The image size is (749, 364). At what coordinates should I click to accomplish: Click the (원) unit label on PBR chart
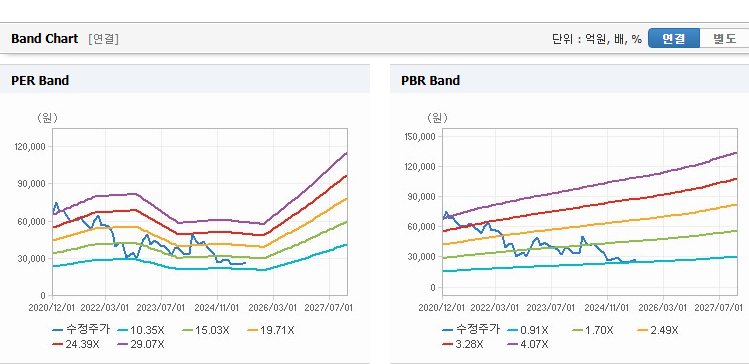437,118
